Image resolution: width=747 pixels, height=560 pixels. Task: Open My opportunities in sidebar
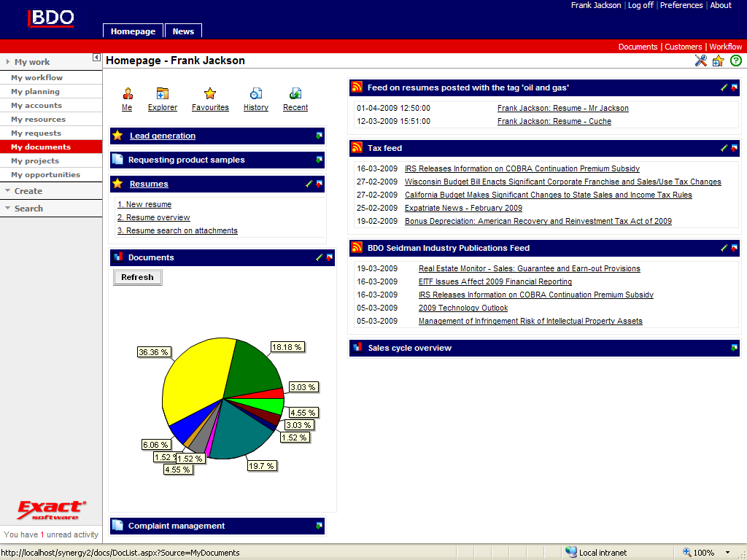(x=51, y=174)
